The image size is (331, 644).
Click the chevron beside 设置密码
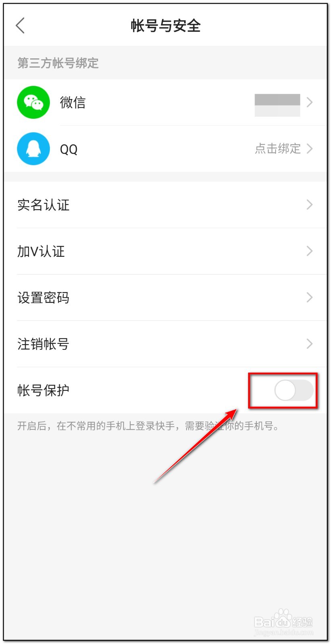click(309, 297)
